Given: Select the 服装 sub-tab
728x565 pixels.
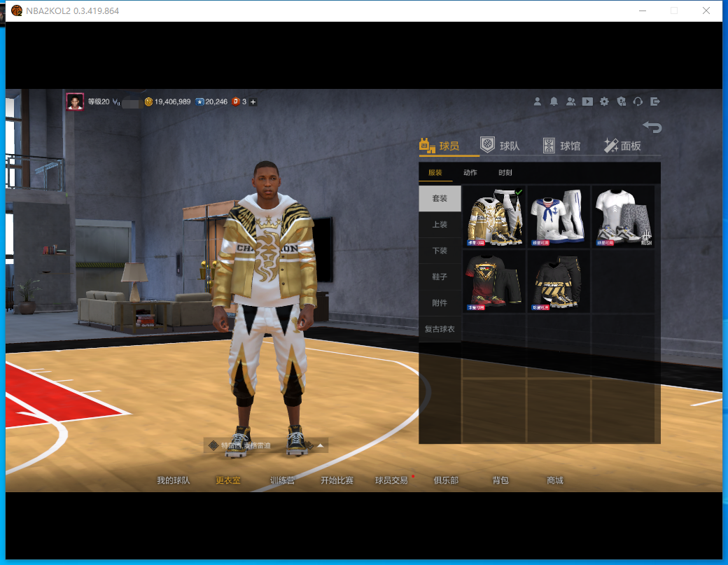Looking at the screenshot, I should pos(435,172).
